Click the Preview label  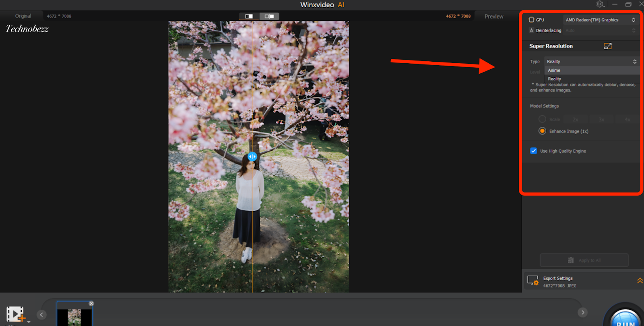[x=494, y=17]
